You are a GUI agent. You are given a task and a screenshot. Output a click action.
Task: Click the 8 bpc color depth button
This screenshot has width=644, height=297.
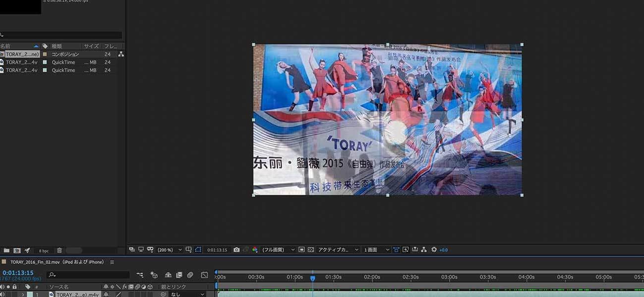44,251
